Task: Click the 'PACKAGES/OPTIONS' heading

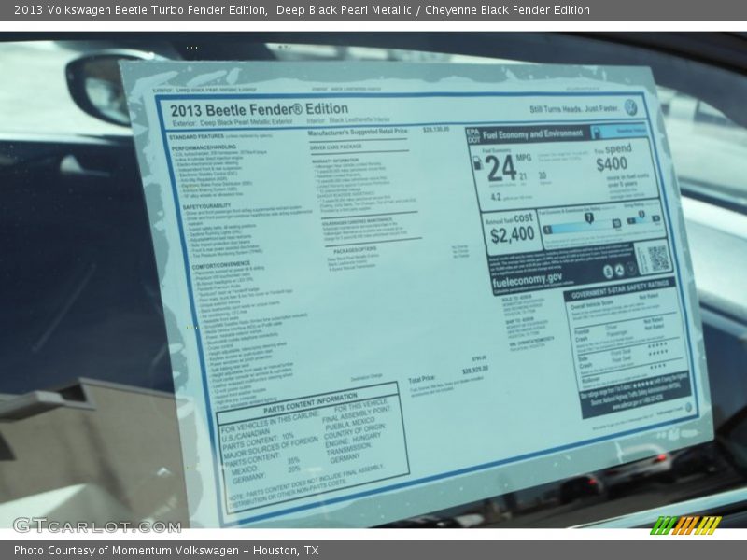Action: tap(355, 250)
